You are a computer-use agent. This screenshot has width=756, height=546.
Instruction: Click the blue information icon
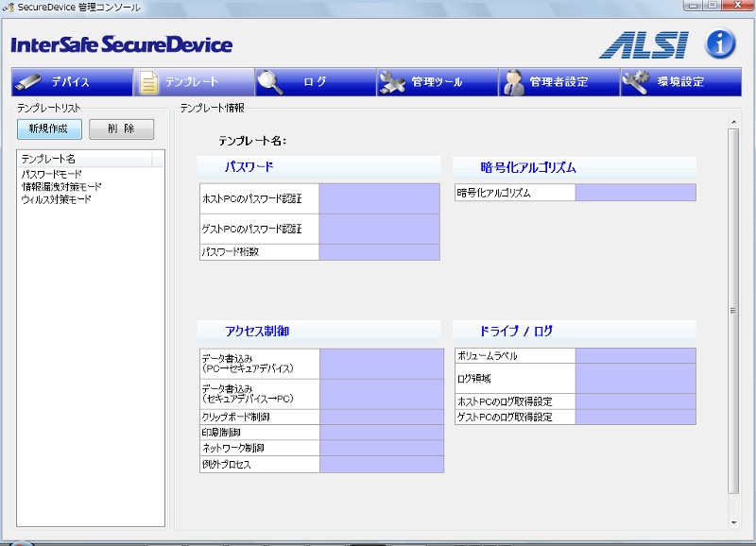pyautogui.click(x=720, y=43)
